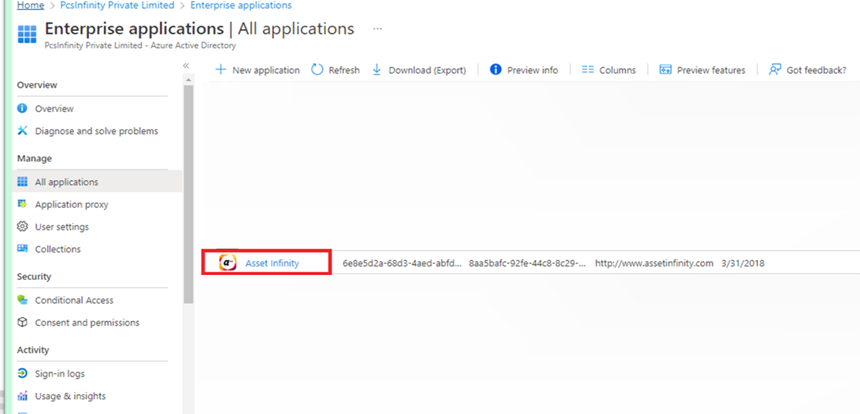Click the blue Preview info icon
Viewport: 860px width, 414px height.
pos(496,70)
